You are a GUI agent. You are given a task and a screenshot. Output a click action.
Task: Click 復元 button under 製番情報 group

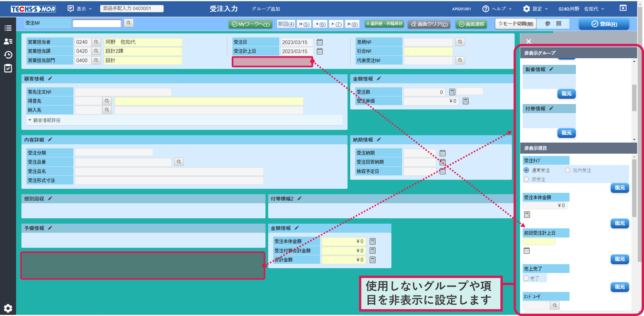click(x=566, y=93)
